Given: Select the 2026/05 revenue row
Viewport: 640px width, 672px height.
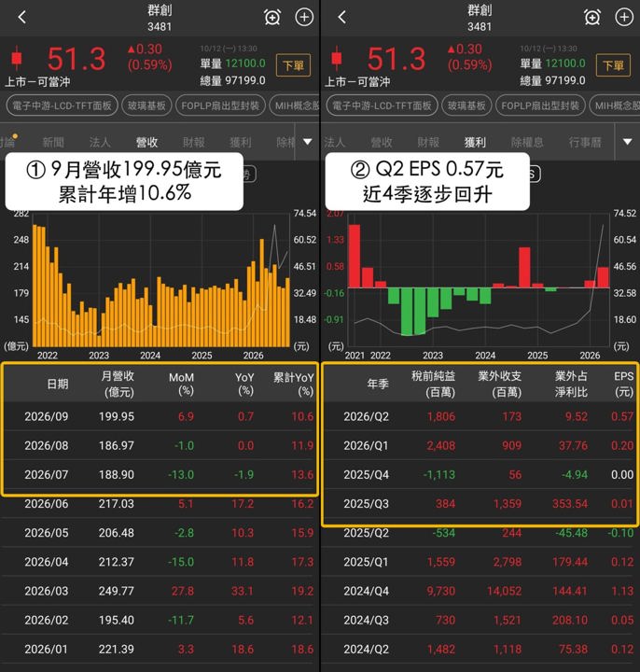Looking at the screenshot, I should coord(160,533).
